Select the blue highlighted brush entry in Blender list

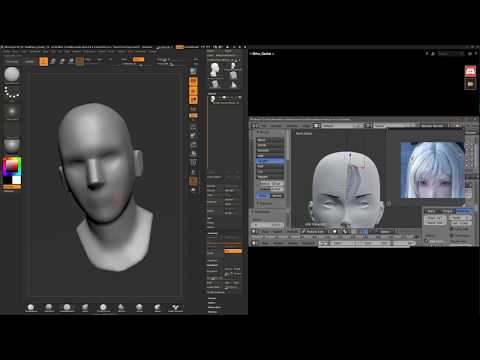270,161
